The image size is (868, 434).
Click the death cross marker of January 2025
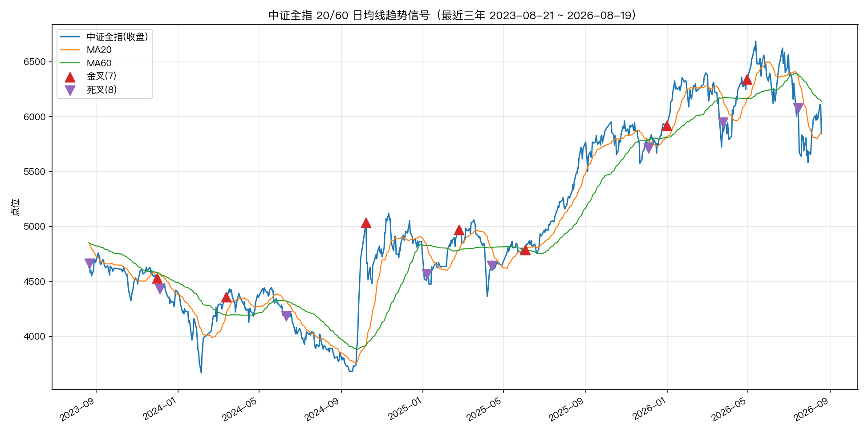point(427,274)
